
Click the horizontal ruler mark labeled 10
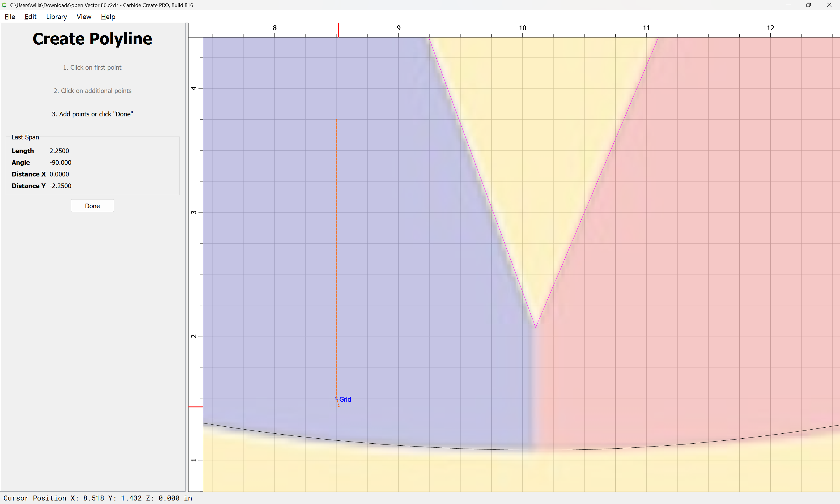[523, 28]
